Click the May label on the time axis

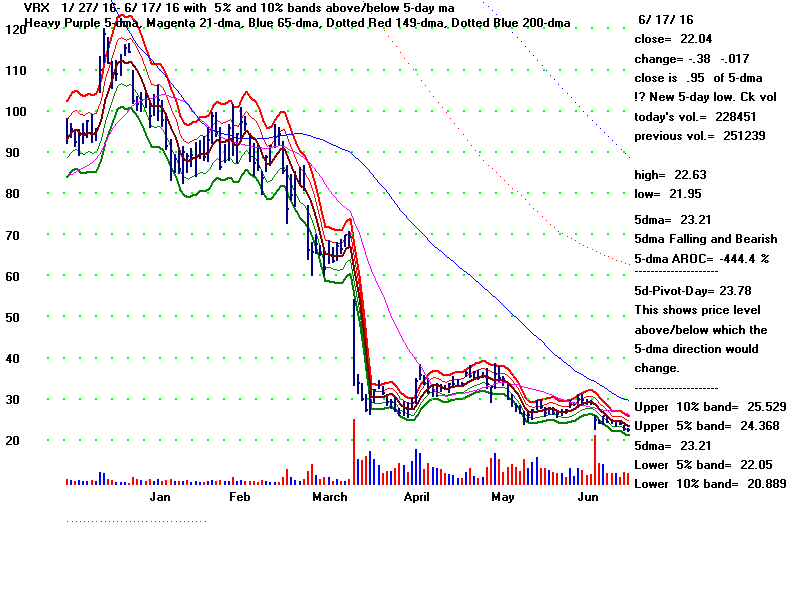pyautogui.click(x=503, y=496)
